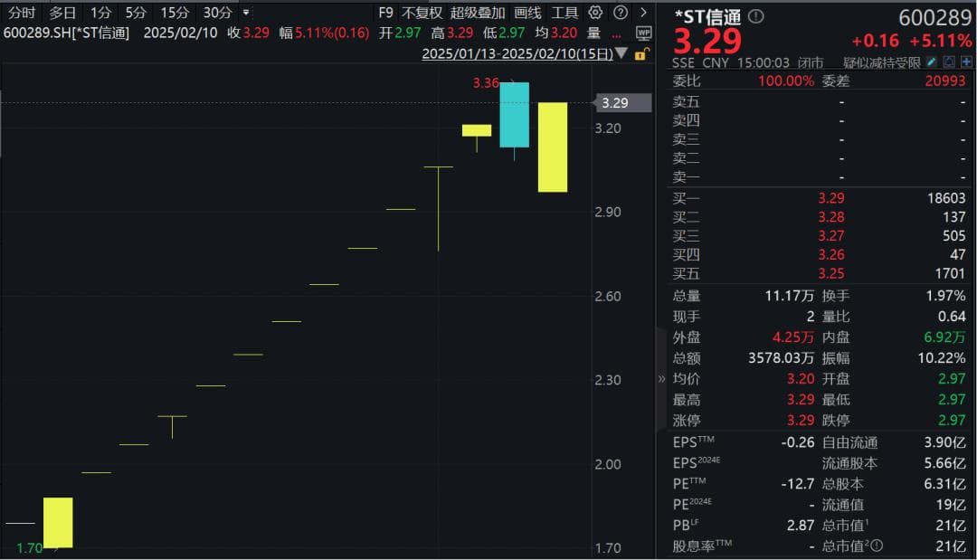Click 600289.SH[*ST信通] chart title
Viewport: 977px width, 560px height.
pyautogui.click(x=67, y=33)
